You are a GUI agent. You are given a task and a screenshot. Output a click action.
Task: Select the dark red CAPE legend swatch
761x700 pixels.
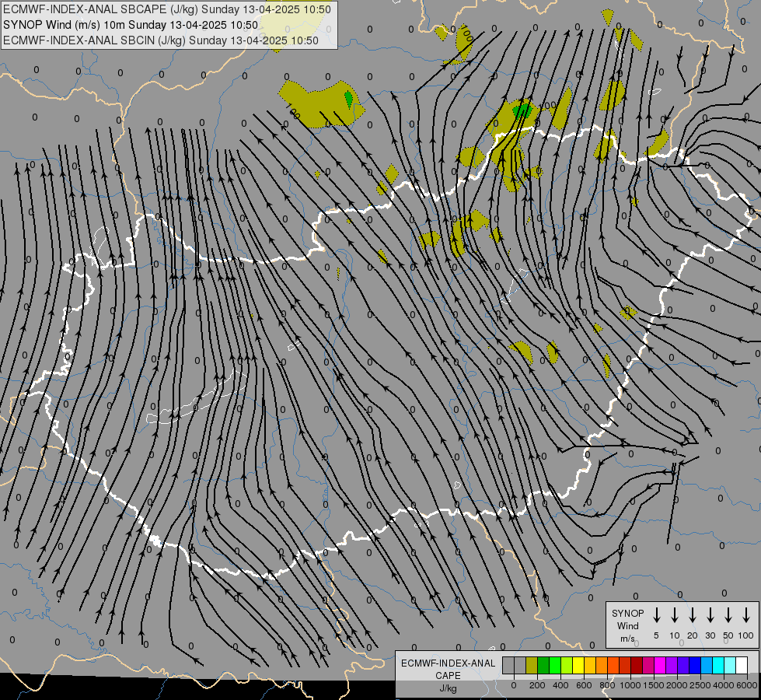pos(637,666)
